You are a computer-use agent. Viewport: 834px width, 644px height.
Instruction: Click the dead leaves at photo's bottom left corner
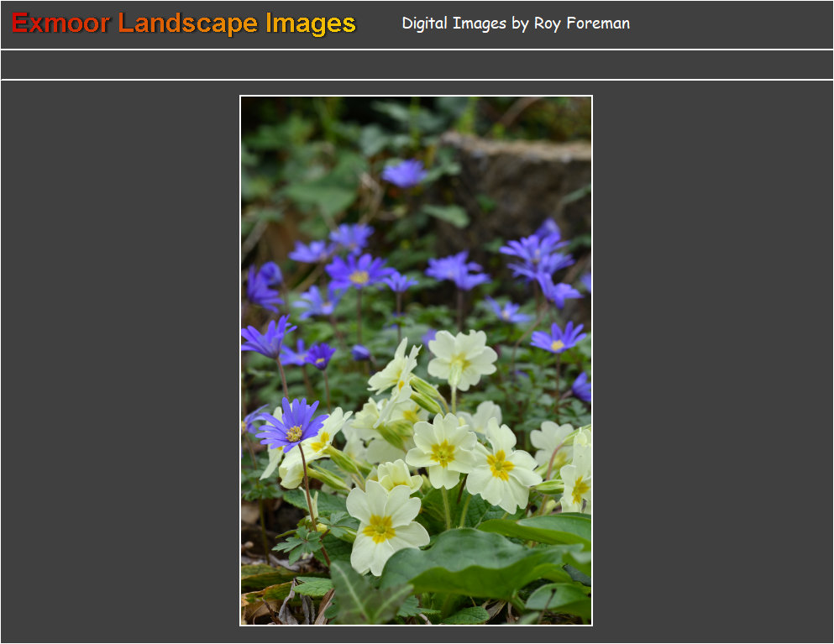(260, 600)
